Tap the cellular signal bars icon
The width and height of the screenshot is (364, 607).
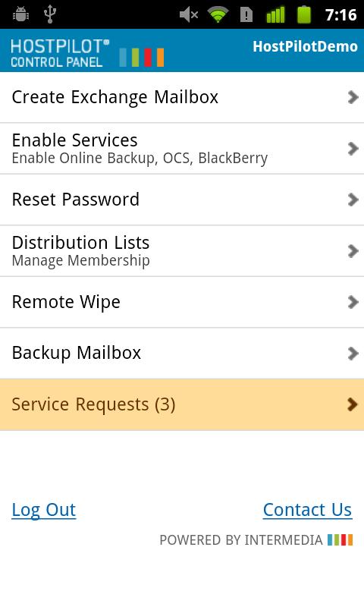[275, 14]
